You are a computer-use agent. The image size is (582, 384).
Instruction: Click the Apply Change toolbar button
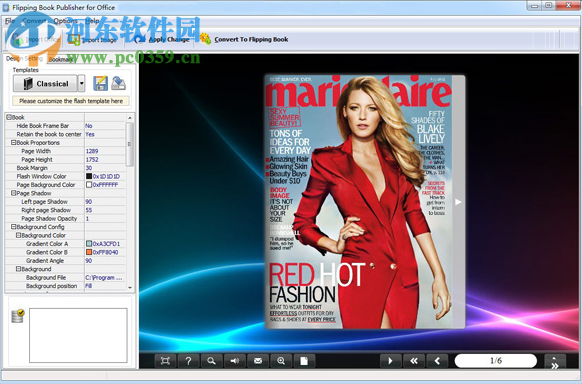163,39
